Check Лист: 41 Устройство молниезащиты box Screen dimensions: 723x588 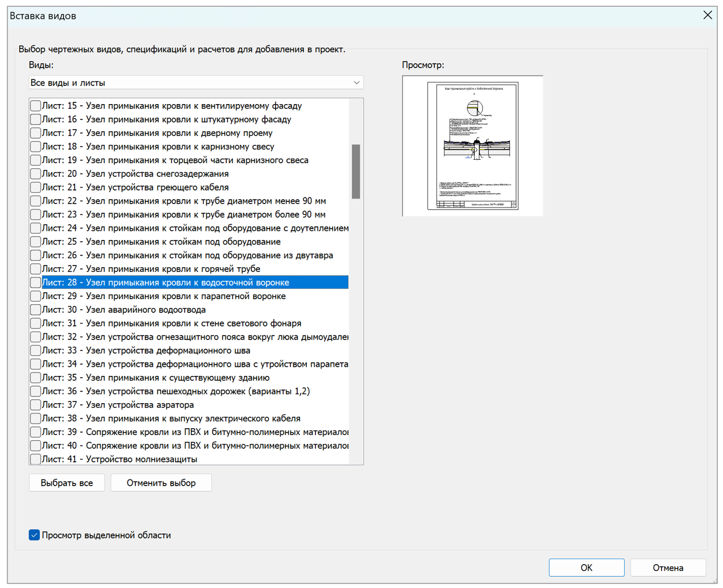point(35,459)
